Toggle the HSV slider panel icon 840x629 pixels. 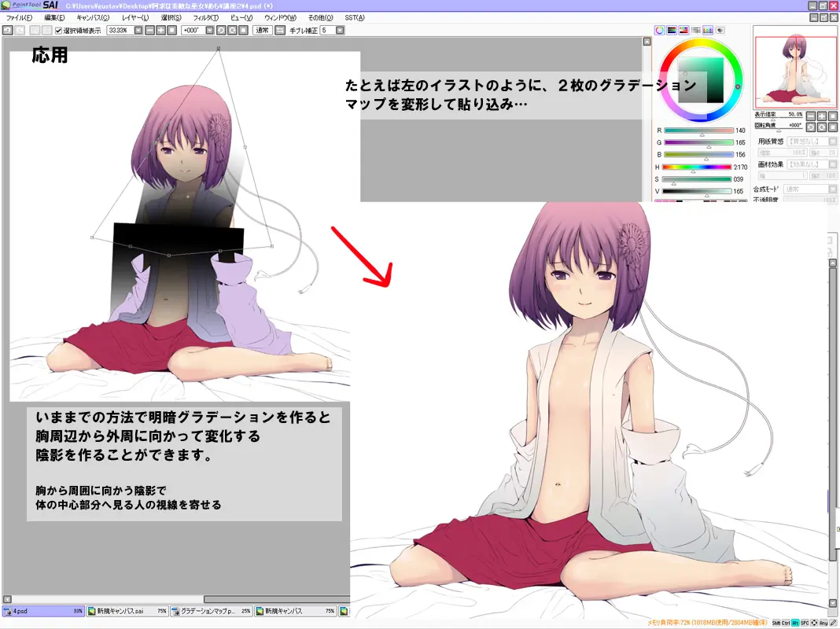[683, 31]
